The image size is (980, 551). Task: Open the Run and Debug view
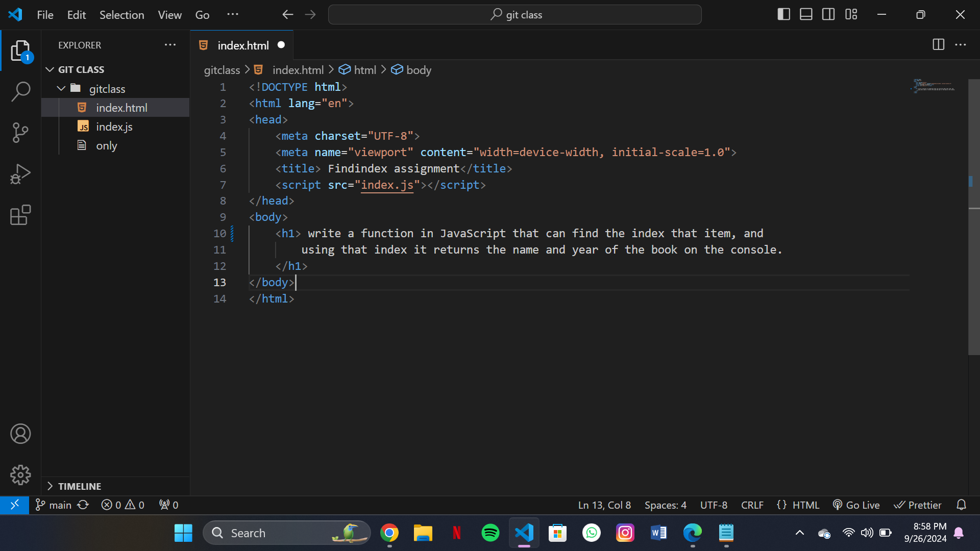[x=20, y=174]
